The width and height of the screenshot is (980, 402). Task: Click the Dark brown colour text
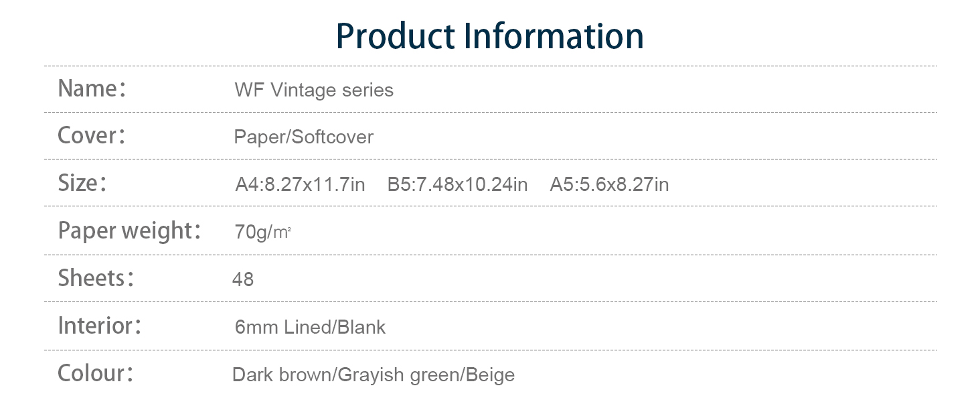pos(281,375)
